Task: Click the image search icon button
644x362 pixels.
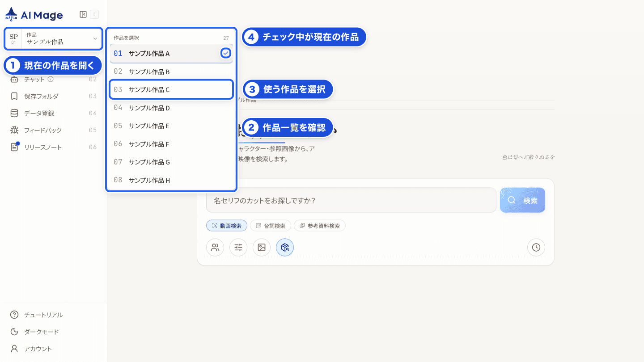Action: pos(262,247)
